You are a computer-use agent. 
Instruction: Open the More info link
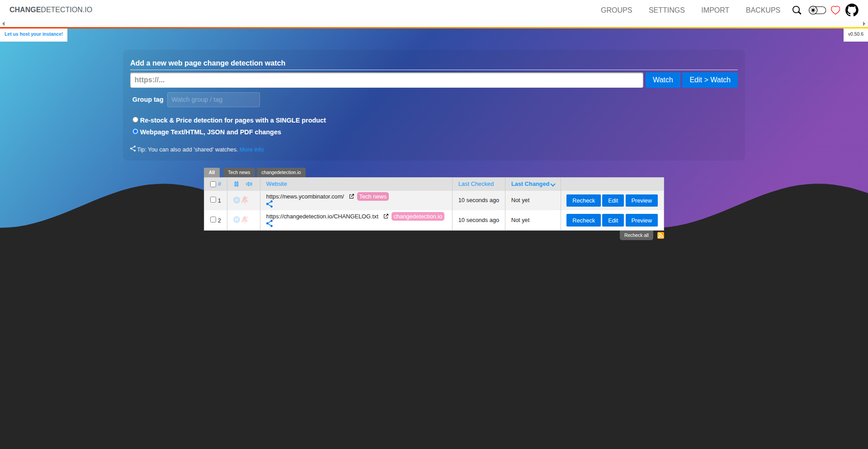(x=251, y=150)
